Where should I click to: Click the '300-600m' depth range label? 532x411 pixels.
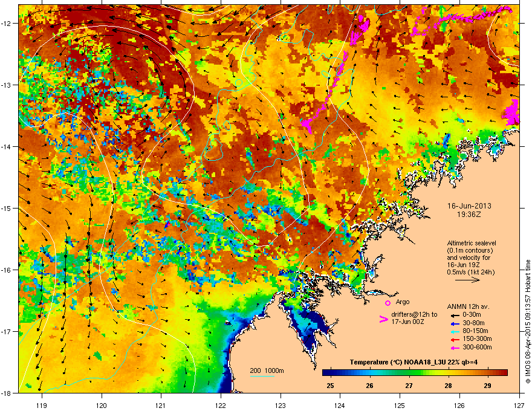[477, 348]
